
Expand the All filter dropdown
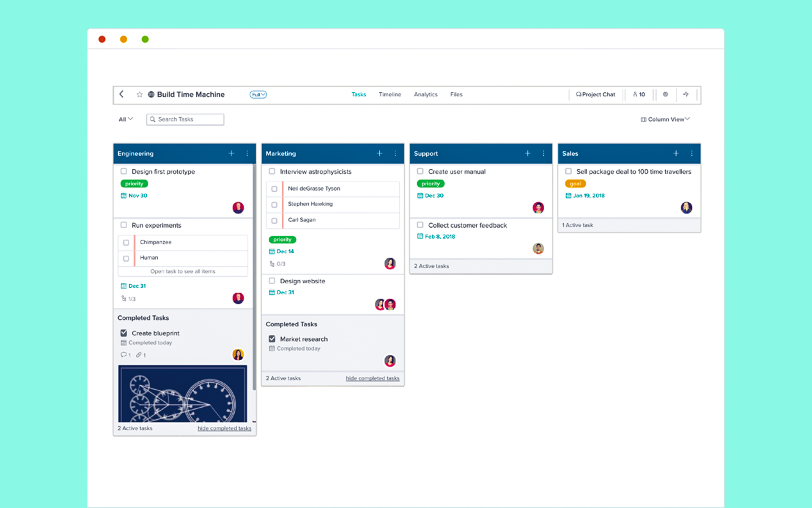click(126, 119)
